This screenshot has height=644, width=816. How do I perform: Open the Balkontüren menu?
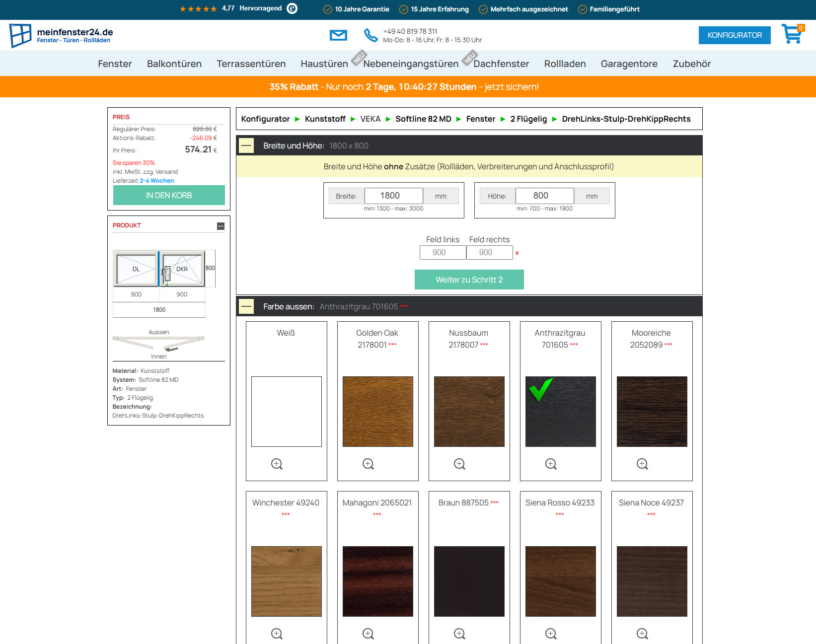tap(174, 64)
